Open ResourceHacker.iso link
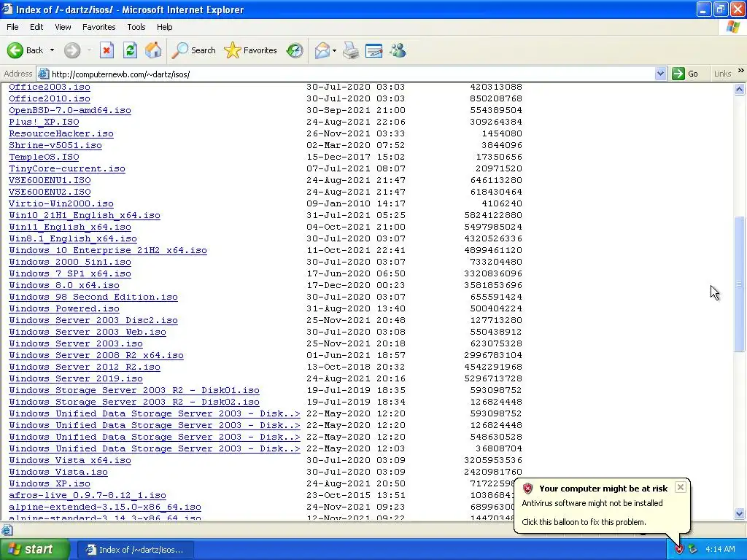Image resolution: width=747 pixels, height=560 pixels. (x=61, y=133)
